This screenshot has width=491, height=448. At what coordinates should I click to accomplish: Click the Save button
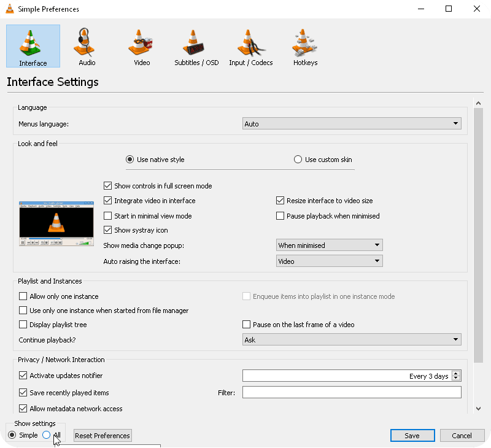tap(412, 436)
